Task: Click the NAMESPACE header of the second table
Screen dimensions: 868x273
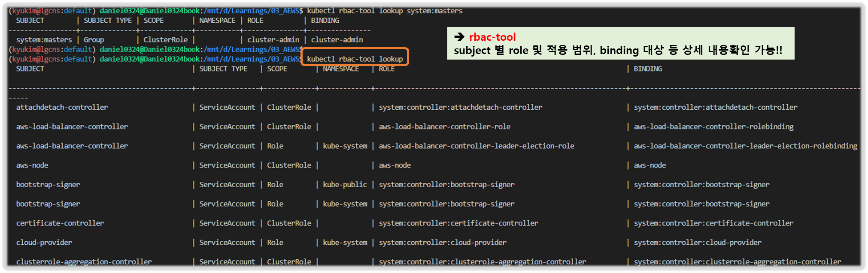Action: click(341, 69)
